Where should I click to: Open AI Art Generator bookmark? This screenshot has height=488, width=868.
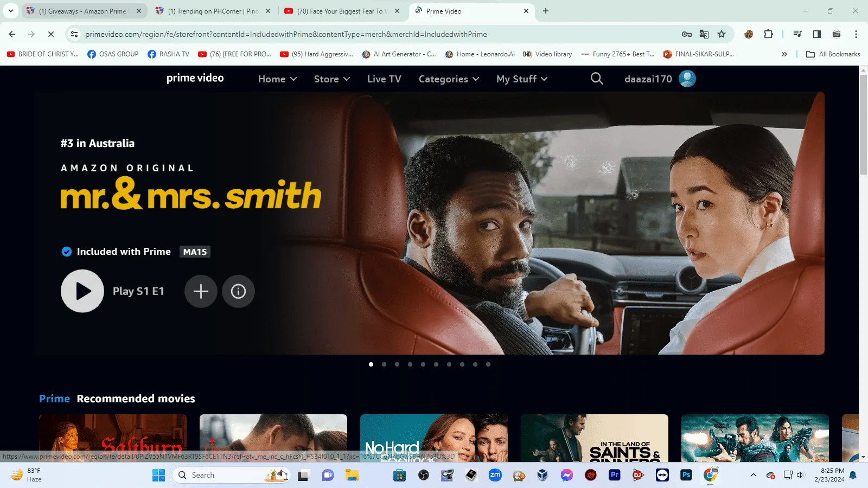tap(399, 54)
